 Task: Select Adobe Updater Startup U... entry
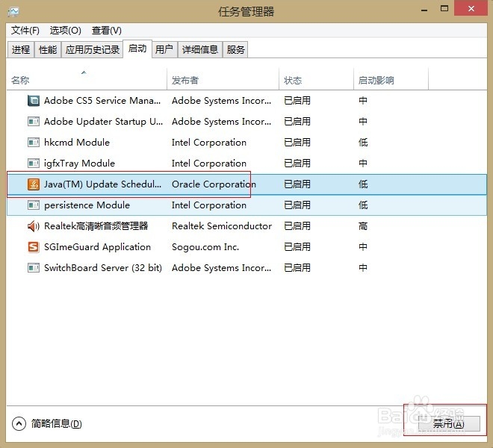click(103, 122)
